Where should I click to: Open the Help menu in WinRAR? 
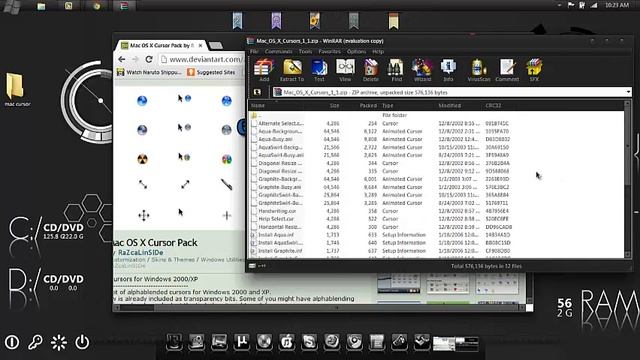click(x=378, y=51)
